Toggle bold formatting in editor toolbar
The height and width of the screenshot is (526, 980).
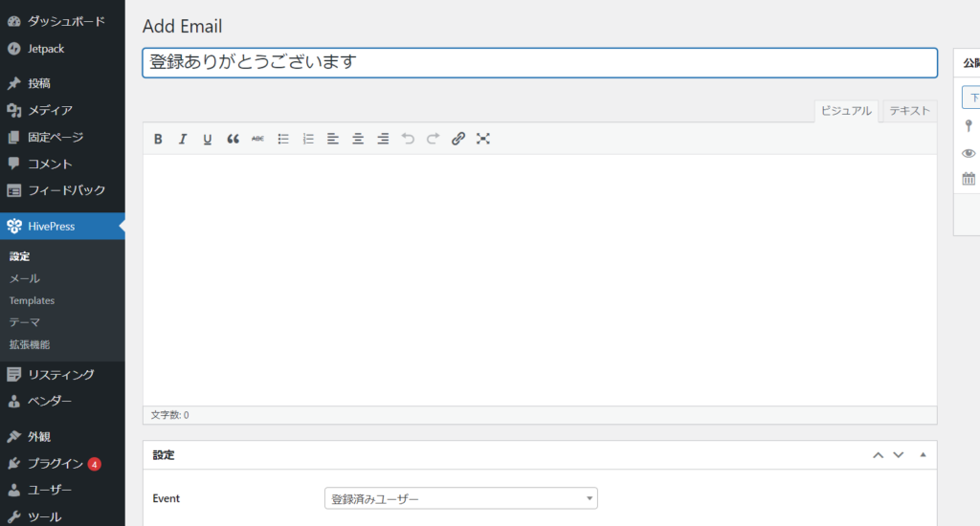158,139
